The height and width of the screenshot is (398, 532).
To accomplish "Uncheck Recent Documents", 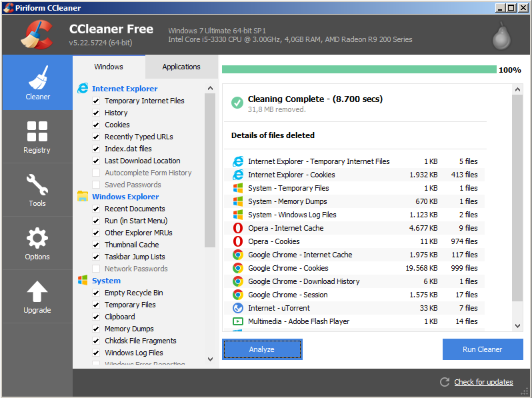I will tap(96, 209).
